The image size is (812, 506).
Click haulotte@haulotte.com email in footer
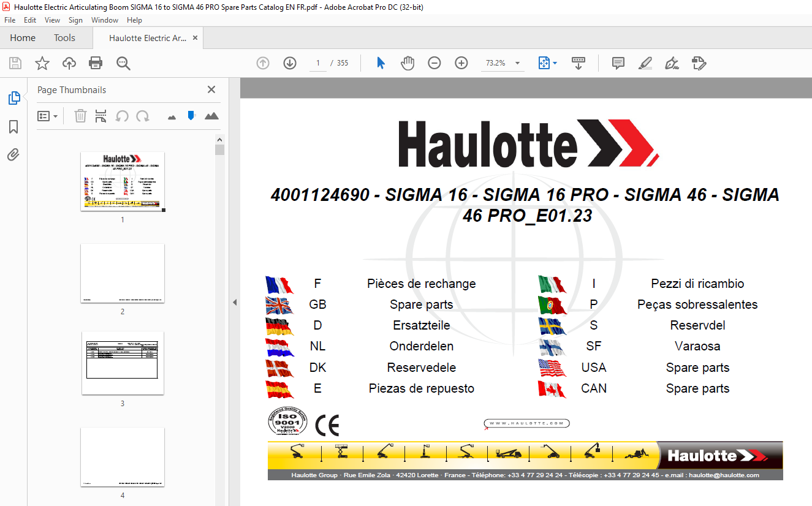coord(724,475)
